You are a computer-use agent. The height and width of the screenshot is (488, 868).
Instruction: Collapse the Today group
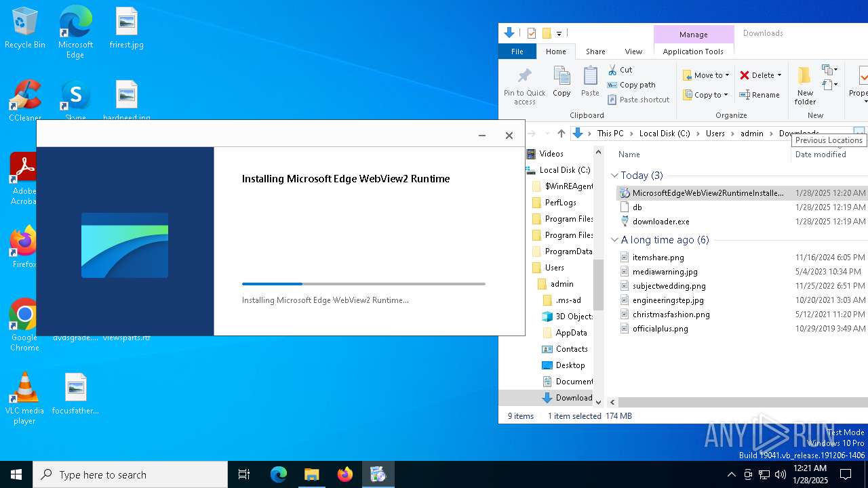point(614,176)
